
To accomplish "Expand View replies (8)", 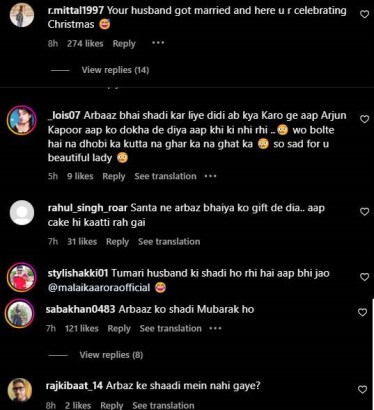I will pyautogui.click(x=111, y=355).
